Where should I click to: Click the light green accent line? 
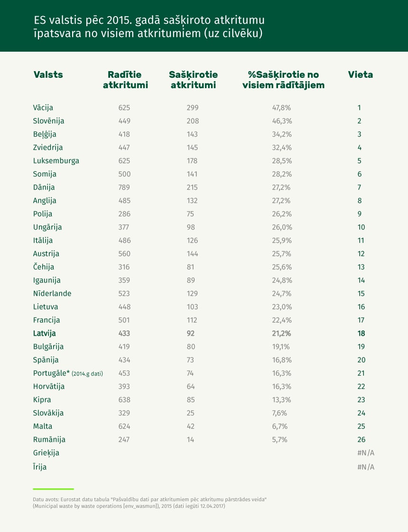(x=53, y=489)
